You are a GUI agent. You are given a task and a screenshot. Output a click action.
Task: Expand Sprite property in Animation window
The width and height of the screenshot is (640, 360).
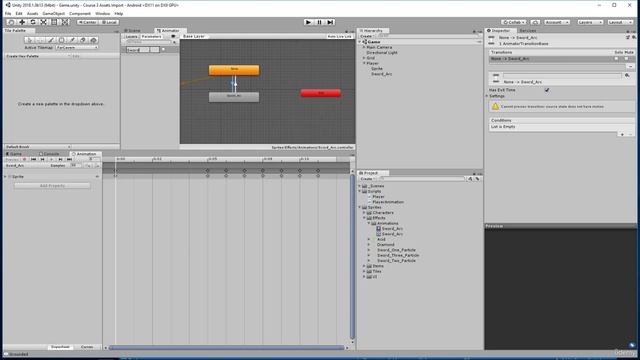tap(6, 177)
